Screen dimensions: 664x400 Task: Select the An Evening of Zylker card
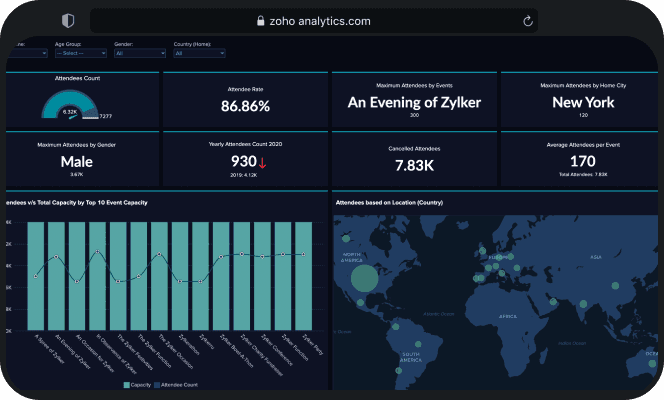click(414, 100)
